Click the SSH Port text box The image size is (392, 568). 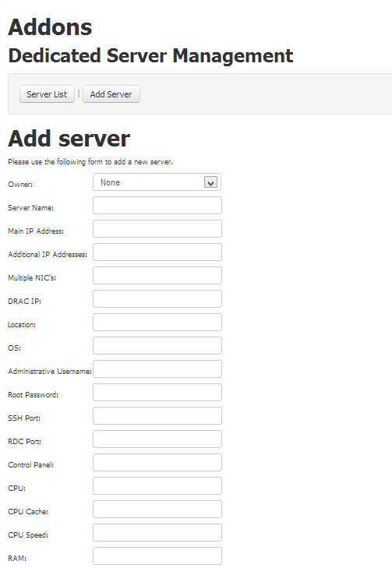157,416
